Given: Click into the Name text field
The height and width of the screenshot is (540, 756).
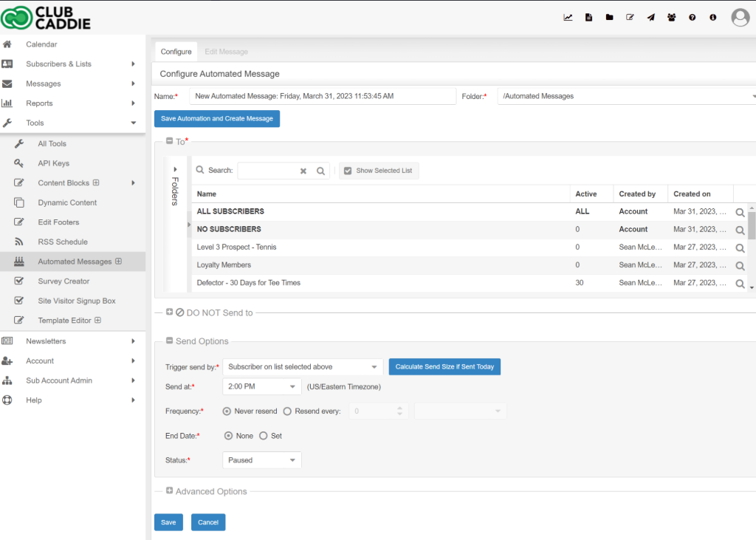Looking at the screenshot, I should point(323,96).
